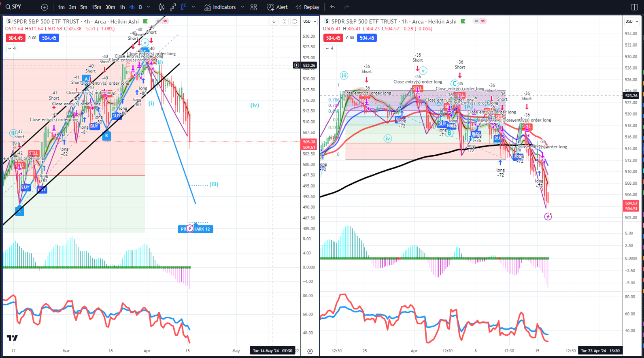
Task: Click the SPDR logo on the 1h chart title
Action: tap(327, 21)
